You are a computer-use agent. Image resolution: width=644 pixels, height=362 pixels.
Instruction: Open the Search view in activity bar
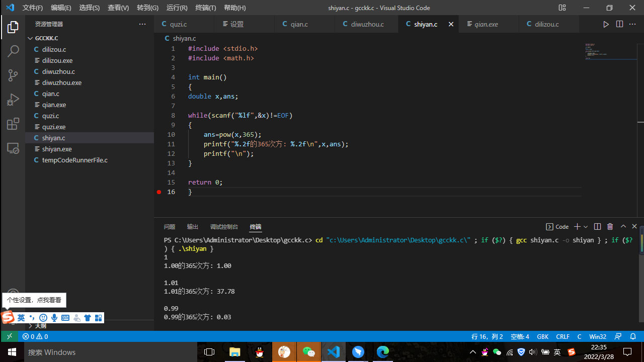pos(13,51)
